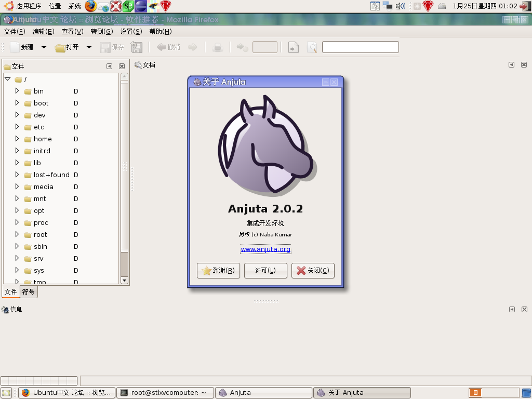
Task: Close the 文档 panel
Action: click(x=524, y=64)
